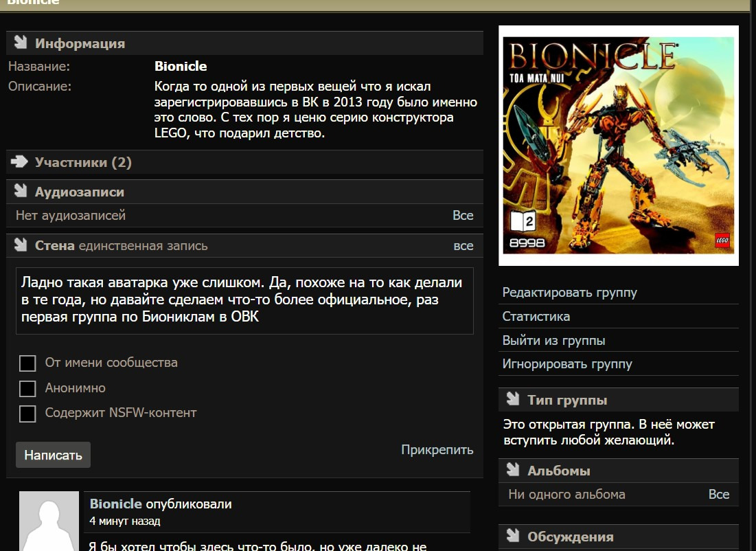View all albums via Все link
The height and width of the screenshot is (551, 756).
[718, 495]
